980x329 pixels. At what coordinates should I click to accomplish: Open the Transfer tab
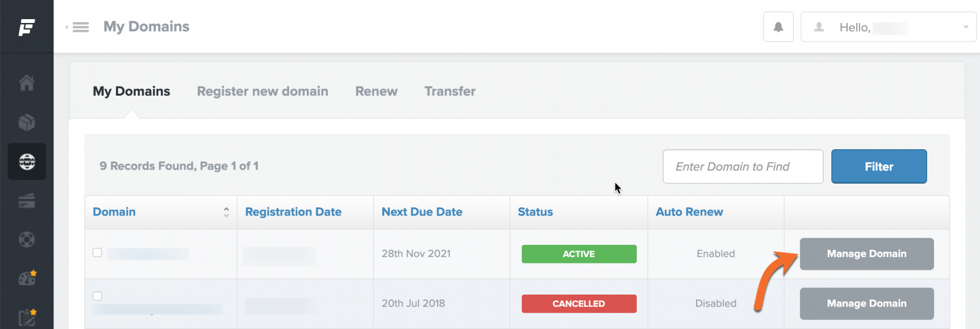click(450, 91)
